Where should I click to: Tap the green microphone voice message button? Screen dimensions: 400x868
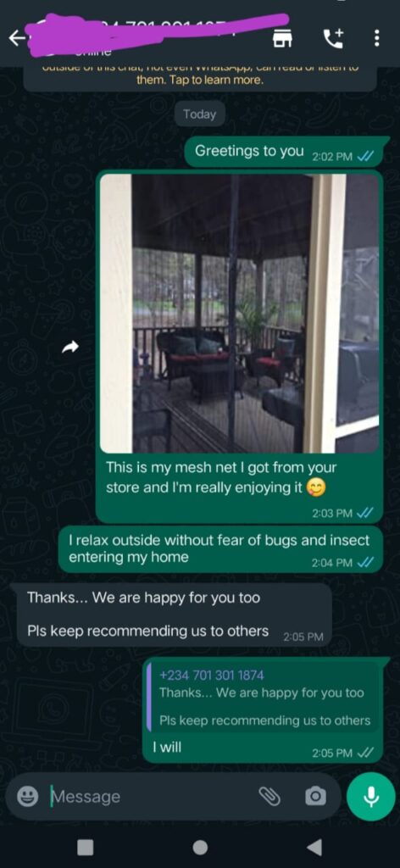(x=370, y=796)
